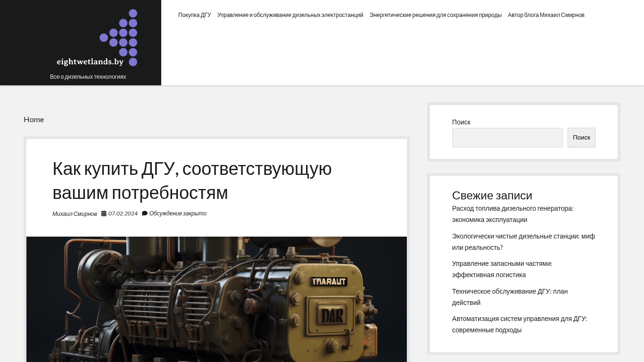Click the comment bubble icon in post meta

tap(145, 214)
